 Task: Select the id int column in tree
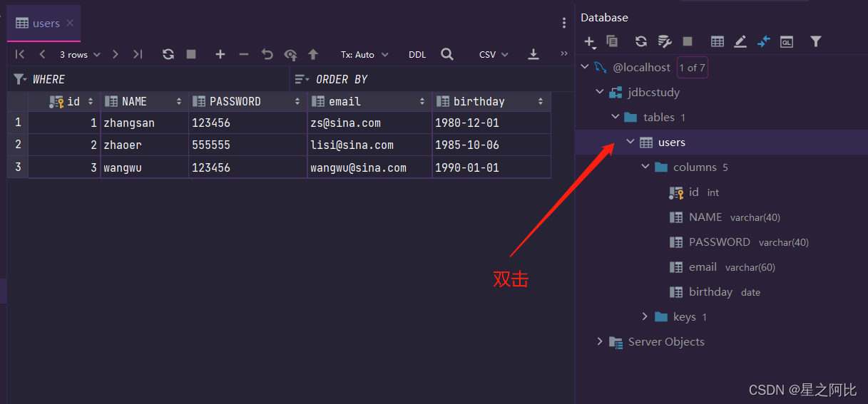click(693, 192)
